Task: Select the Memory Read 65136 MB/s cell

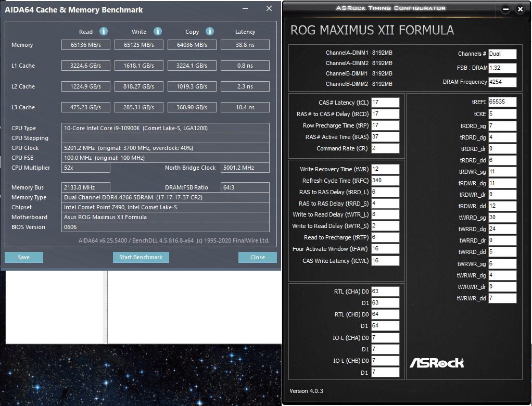Action: click(x=86, y=45)
